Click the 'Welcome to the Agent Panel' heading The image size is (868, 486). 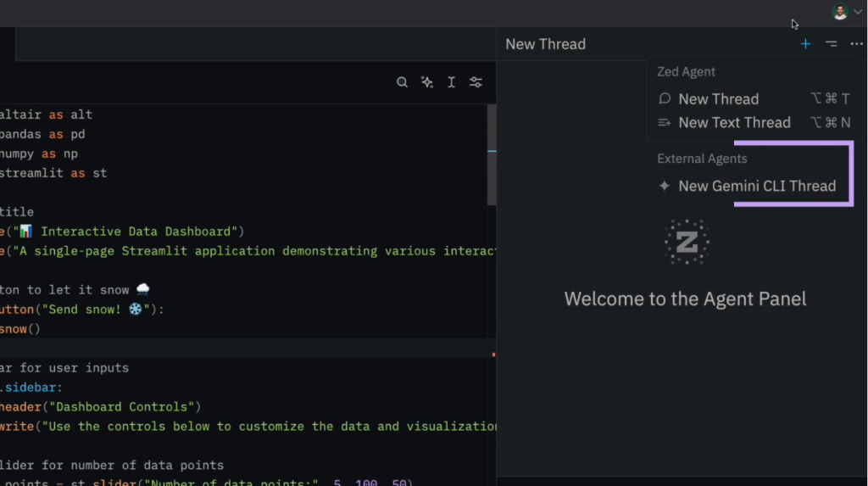pyautogui.click(x=685, y=299)
